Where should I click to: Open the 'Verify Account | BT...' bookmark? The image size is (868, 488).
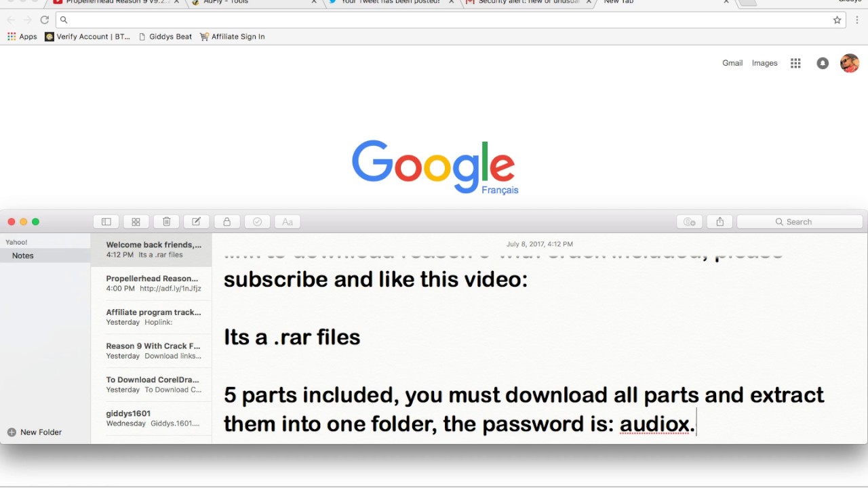point(87,37)
